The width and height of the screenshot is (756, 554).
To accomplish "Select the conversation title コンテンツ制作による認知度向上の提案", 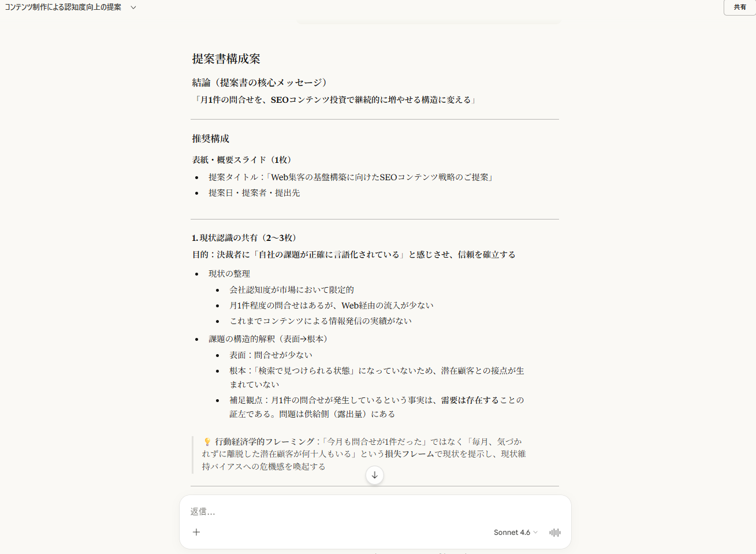I will point(64,8).
